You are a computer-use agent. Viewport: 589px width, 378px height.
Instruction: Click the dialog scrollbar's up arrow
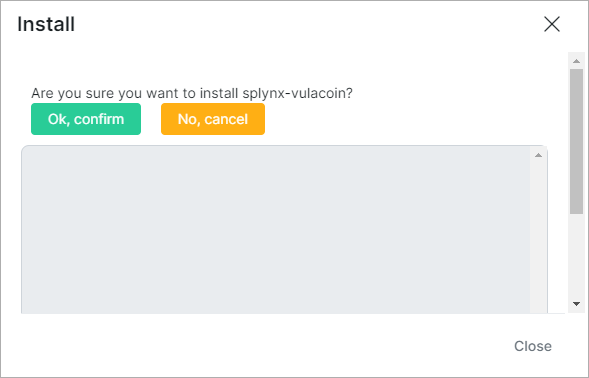[577, 61]
